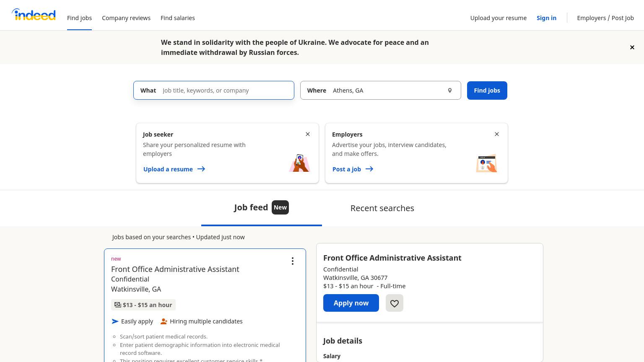Click the Hiring multiple candidates icon
Image resolution: width=644 pixels, height=362 pixels.
164,321
